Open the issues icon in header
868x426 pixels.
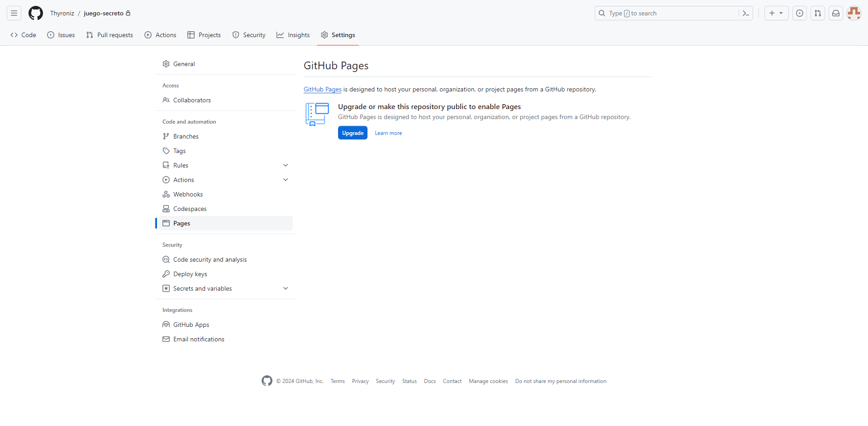(800, 13)
